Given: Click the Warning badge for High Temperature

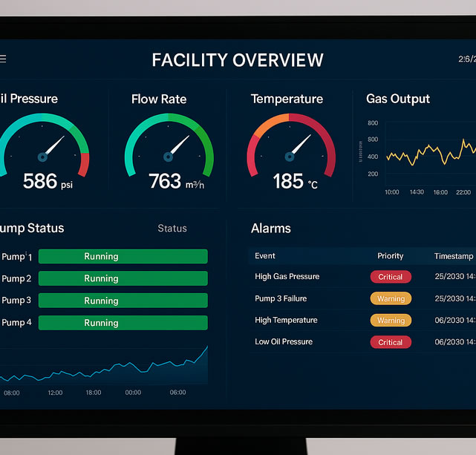Looking at the screenshot, I should (391, 321).
